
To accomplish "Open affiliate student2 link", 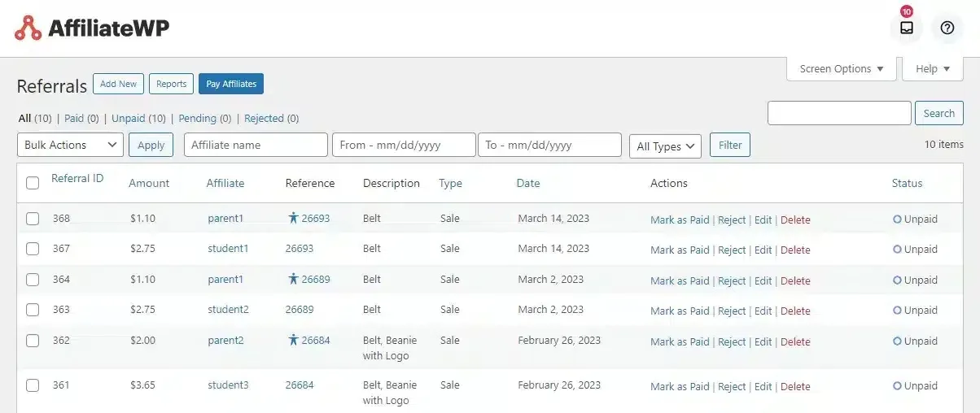I will (228, 310).
